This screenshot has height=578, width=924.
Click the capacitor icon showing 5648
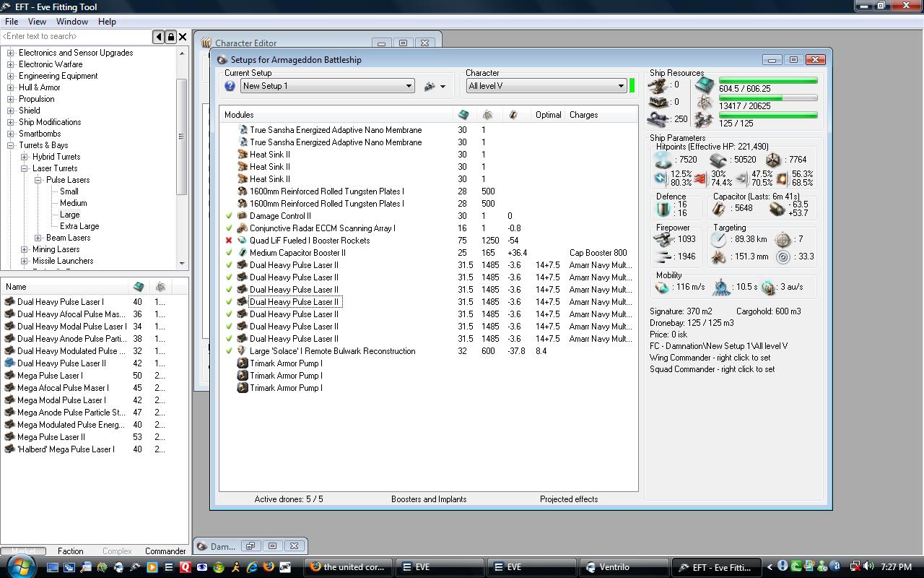(719, 209)
